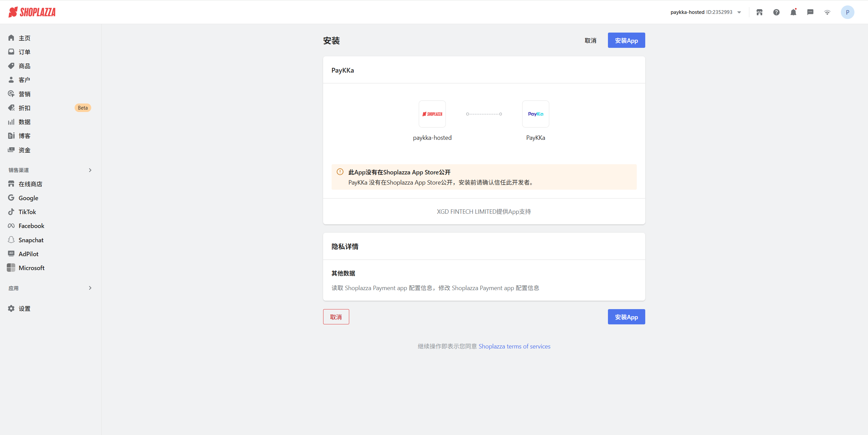Image resolution: width=868 pixels, height=435 pixels.
Task: Open TikTok sales channel
Action: pos(27,212)
